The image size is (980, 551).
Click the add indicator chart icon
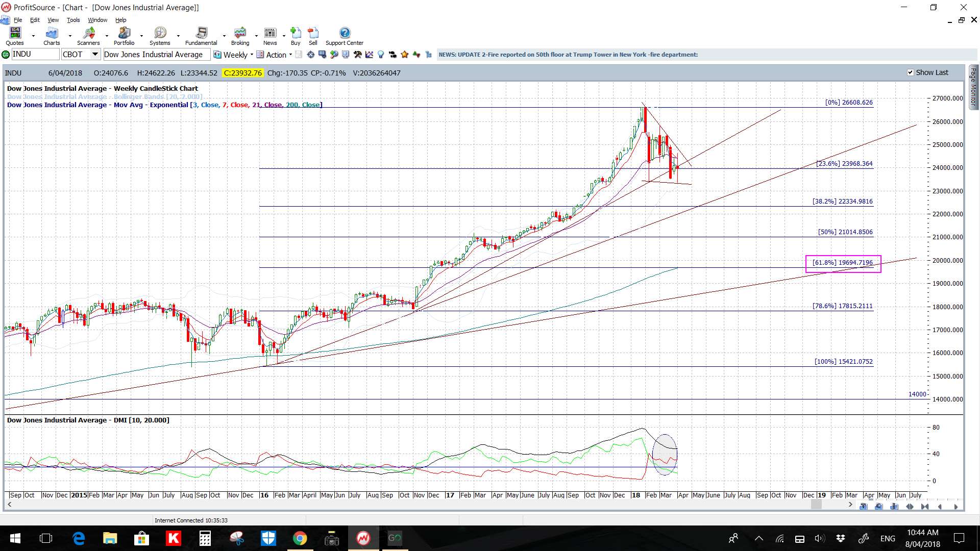pos(369,55)
